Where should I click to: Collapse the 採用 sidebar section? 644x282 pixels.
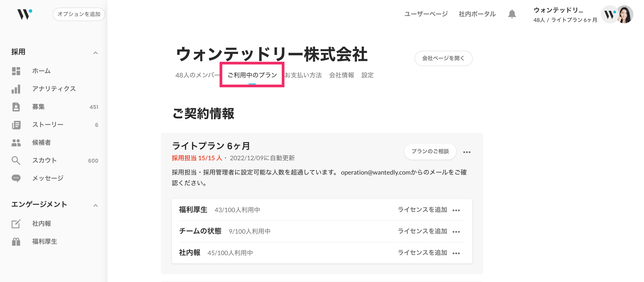coord(95,53)
